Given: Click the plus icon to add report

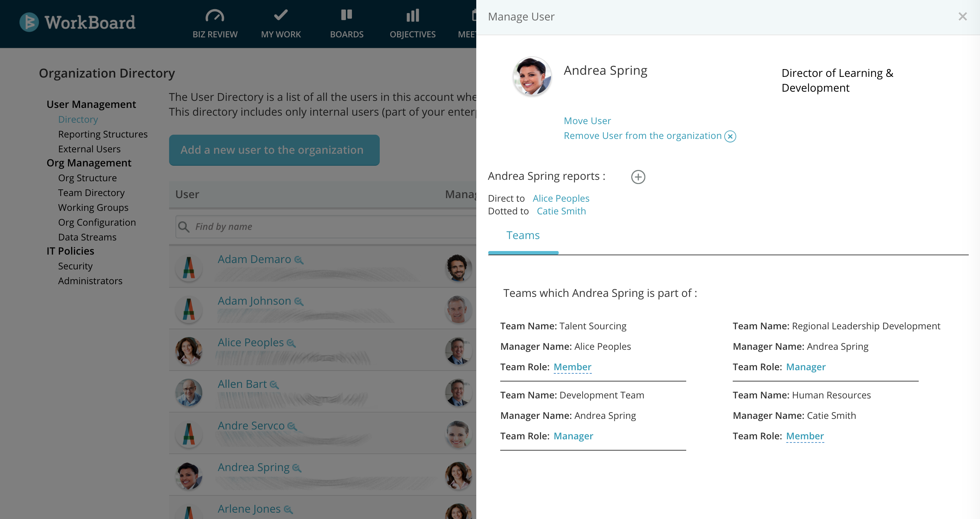Looking at the screenshot, I should tap(638, 177).
